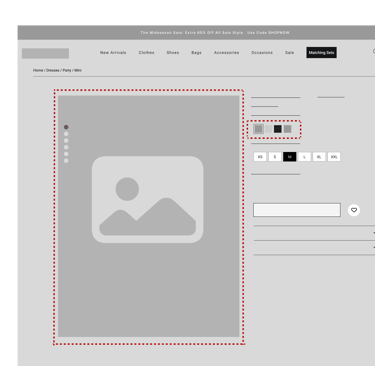Screen dimensions: 375x366
Task: Select the first dark carousel dot
Action: click(66, 127)
